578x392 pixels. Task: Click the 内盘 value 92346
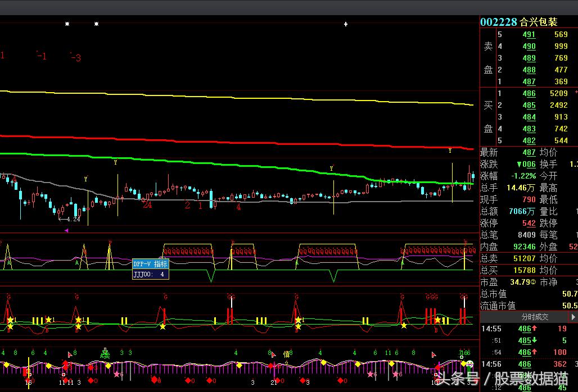coord(525,247)
